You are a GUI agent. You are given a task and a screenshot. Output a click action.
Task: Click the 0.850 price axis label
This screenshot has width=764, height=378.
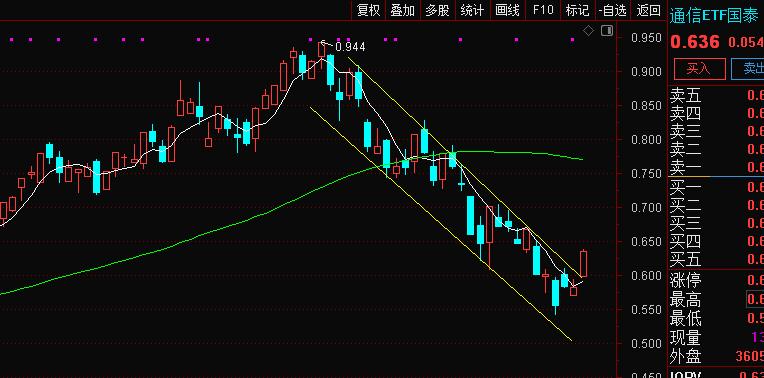point(646,106)
